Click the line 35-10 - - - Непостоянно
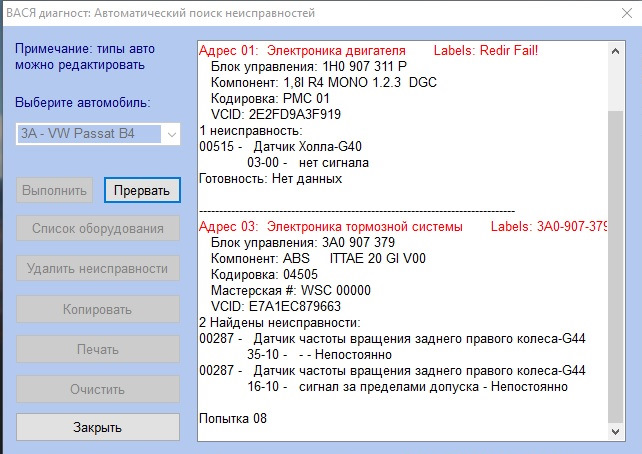Image resolution: width=642 pixels, height=454 pixels. point(319,355)
